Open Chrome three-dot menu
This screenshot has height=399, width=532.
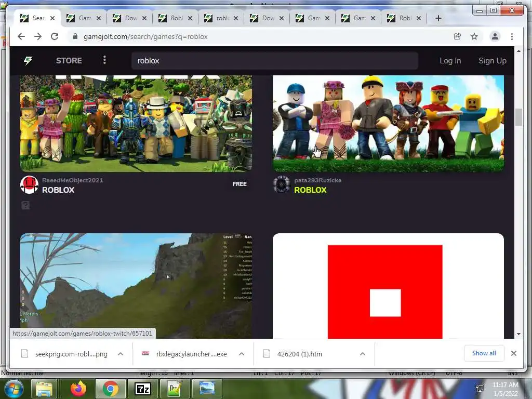coord(512,37)
